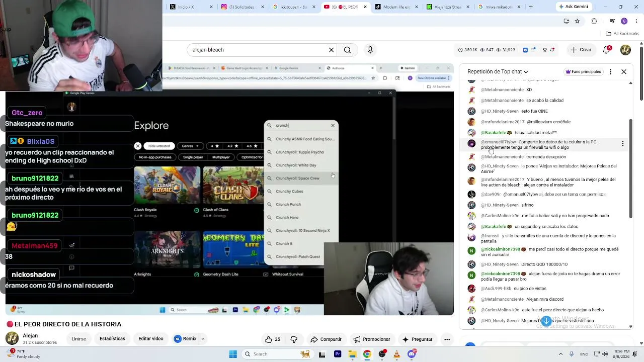Click the Preguntar button
Screen dimensions: 644x362
tap(417, 339)
